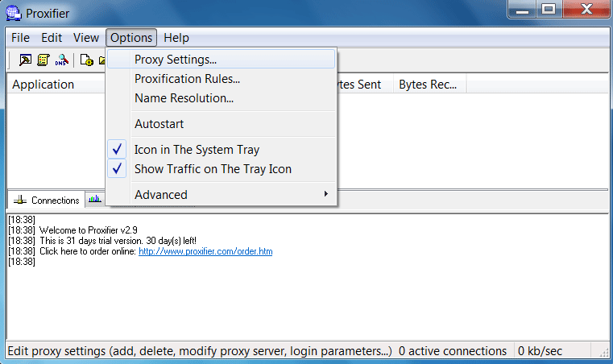Click the window resize grip in corner
The width and height of the screenshot is (613, 364).
[x=603, y=352]
